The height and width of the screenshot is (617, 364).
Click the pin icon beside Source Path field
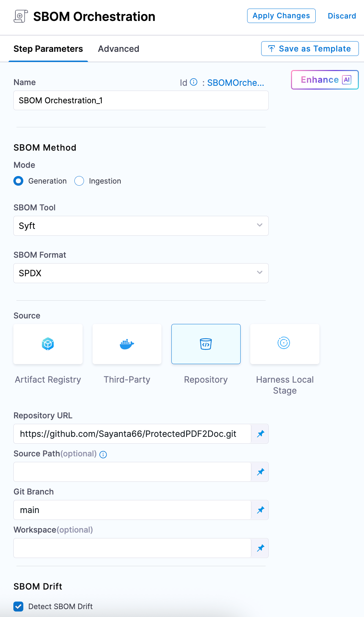260,472
